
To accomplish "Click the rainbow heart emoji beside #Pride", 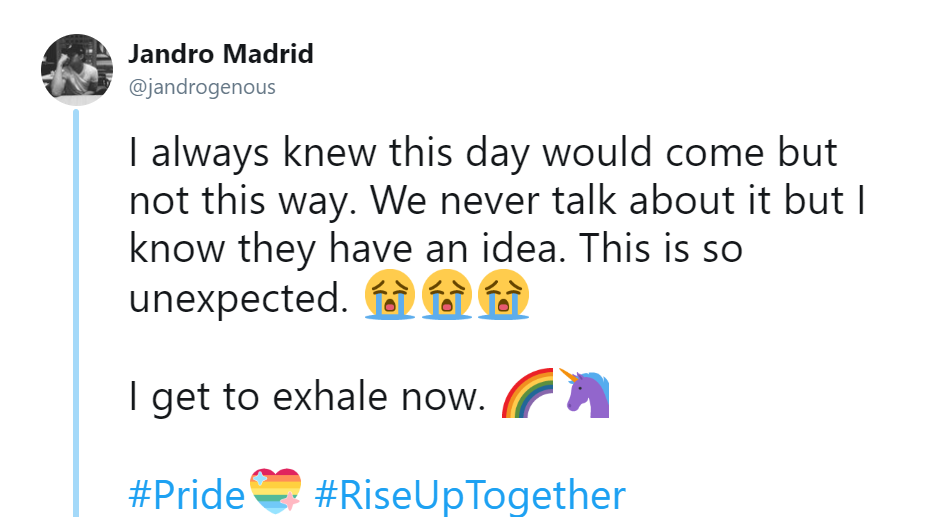I will (276, 491).
